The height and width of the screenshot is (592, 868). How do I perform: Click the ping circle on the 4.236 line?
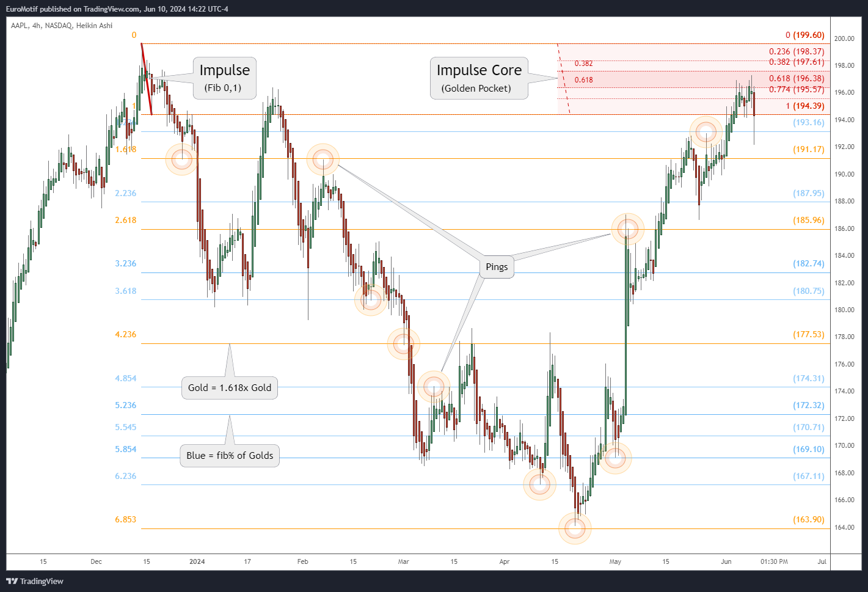403,344
